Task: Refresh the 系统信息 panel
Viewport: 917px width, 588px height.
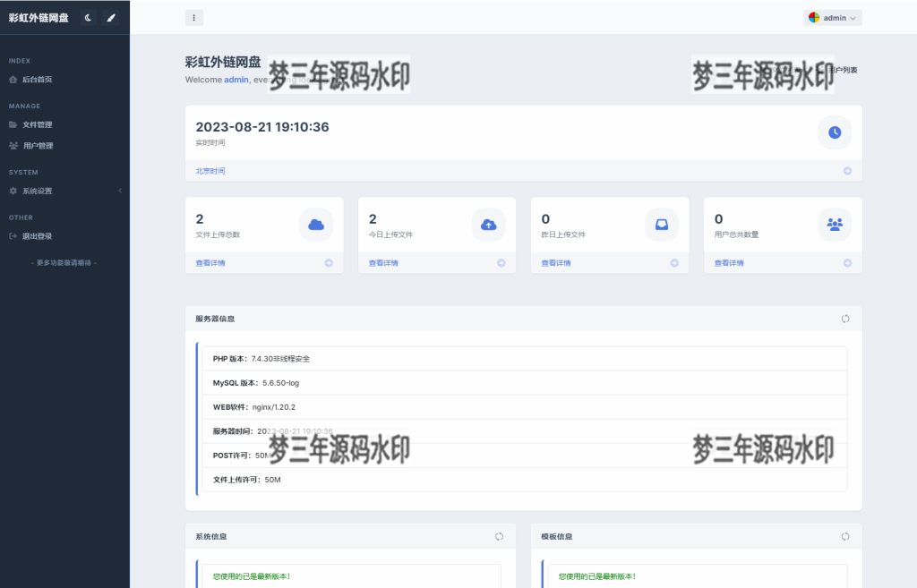Action: click(500, 536)
